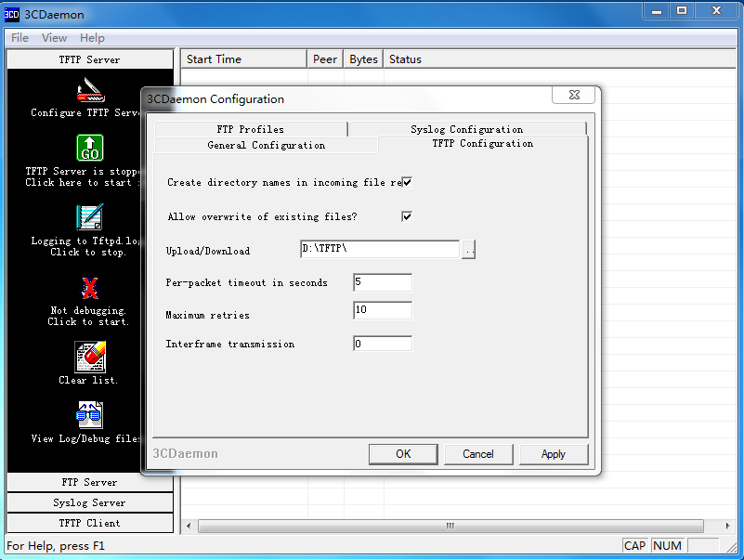Toggle Create directory names in incoming file checkbox

(407, 182)
